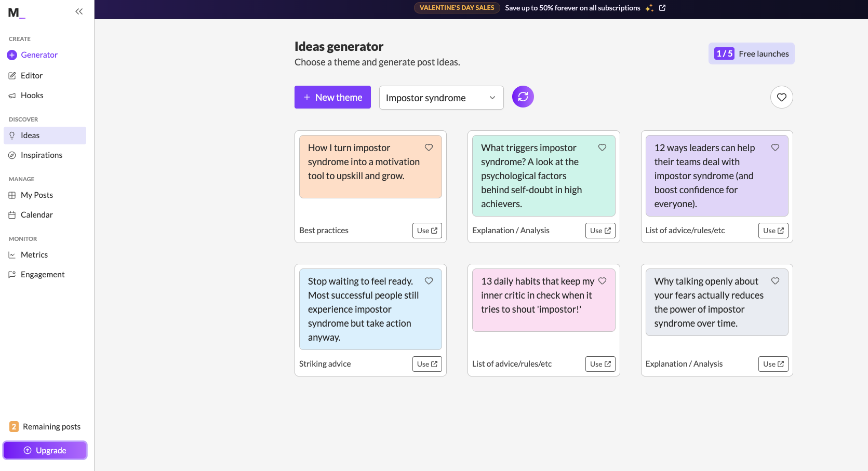Click Upgrade at the bottom left
This screenshot has height=471, width=868.
(x=45, y=450)
